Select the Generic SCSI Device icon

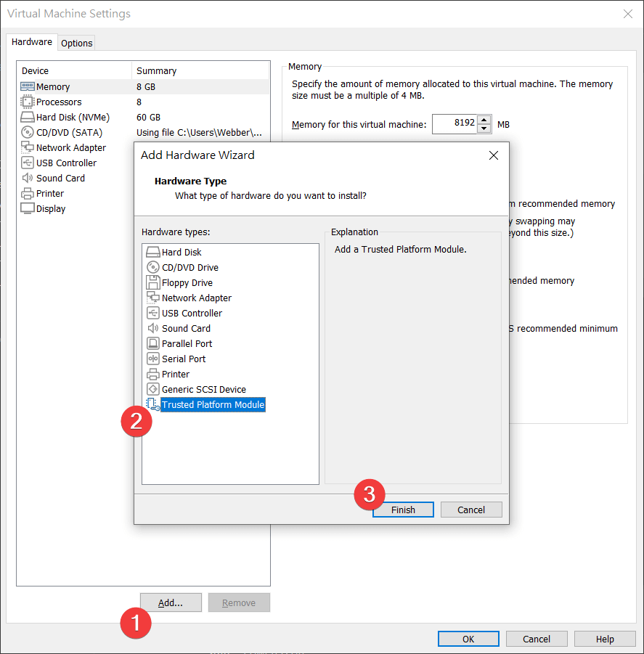(x=152, y=389)
